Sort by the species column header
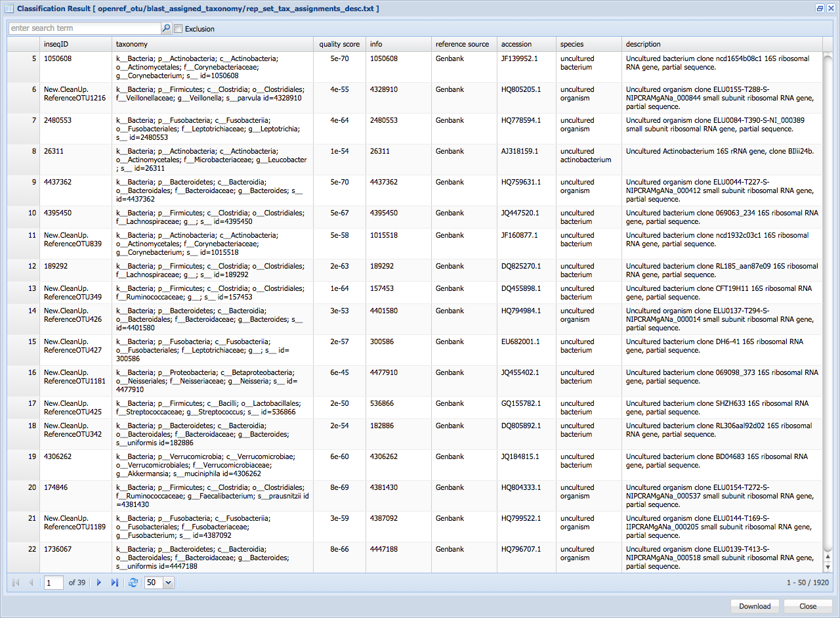The height and width of the screenshot is (618, 840). [x=589, y=44]
